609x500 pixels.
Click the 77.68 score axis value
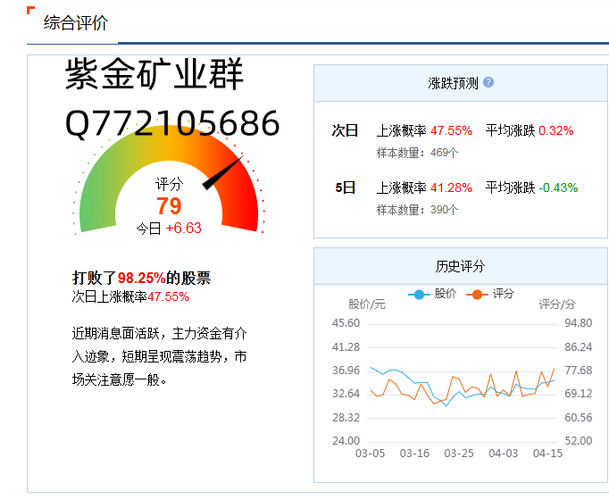click(x=578, y=370)
